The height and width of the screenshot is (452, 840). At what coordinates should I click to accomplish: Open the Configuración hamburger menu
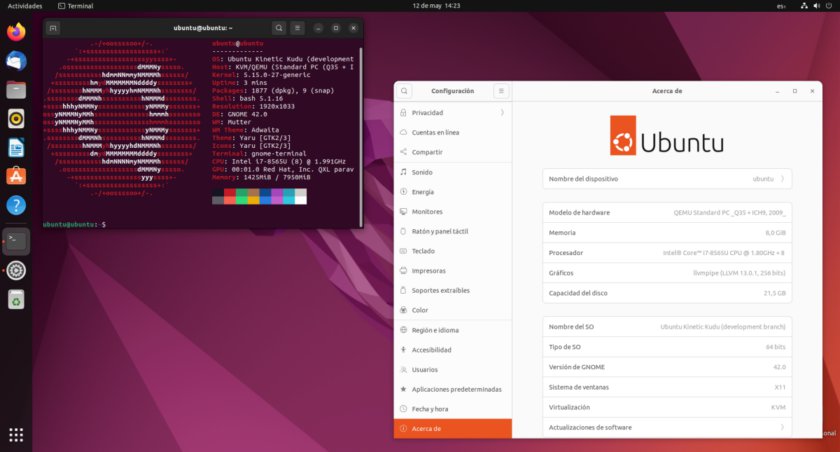click(x=501, y=91)
